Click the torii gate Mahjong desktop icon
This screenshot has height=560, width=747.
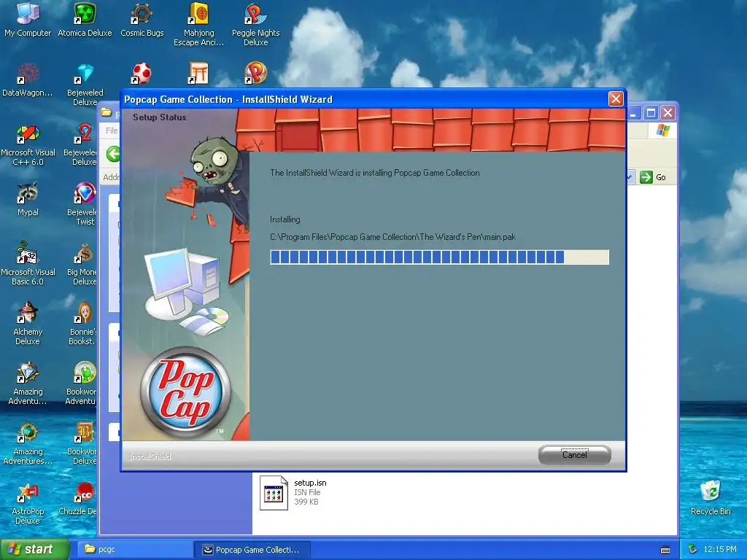[198, 74]
